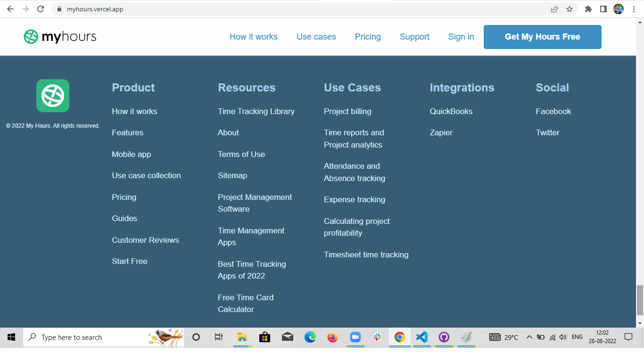Open Use case collection link
644x362 pixels.
pos(147,175)
